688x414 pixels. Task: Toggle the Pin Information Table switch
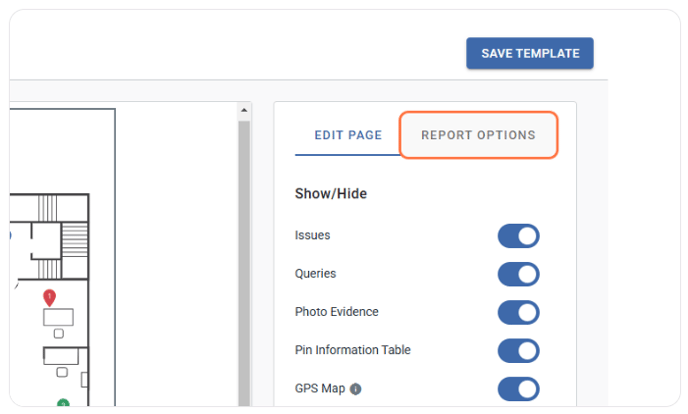(x=518, y=350)
